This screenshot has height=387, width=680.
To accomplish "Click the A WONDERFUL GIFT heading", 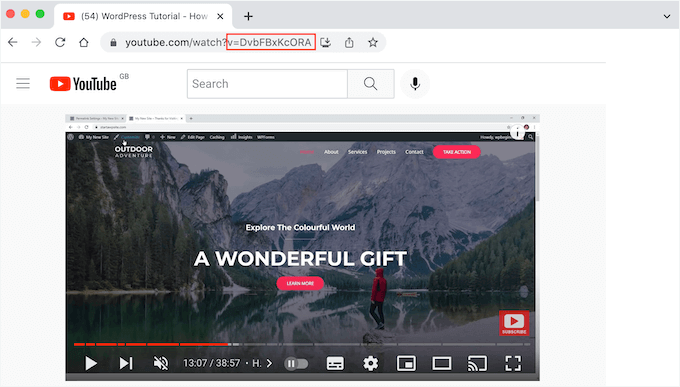I will (x=300, y=259).
